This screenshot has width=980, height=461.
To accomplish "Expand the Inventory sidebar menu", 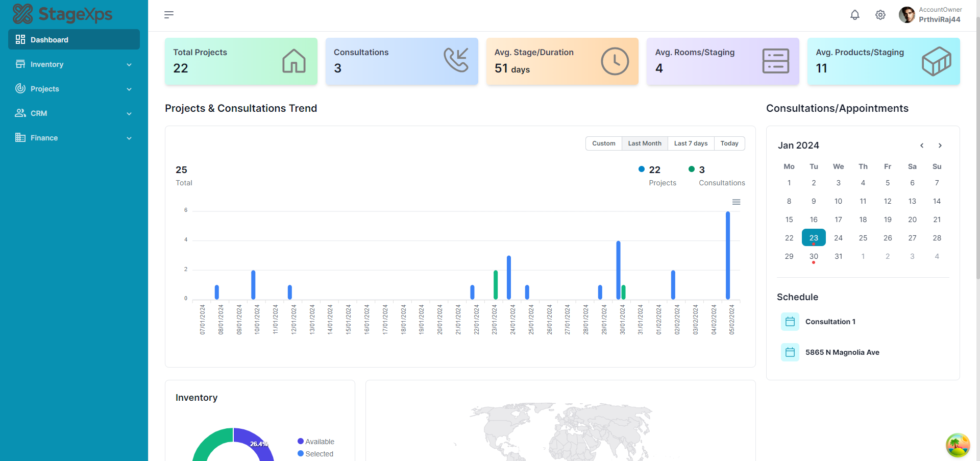I will click(74, 64).
